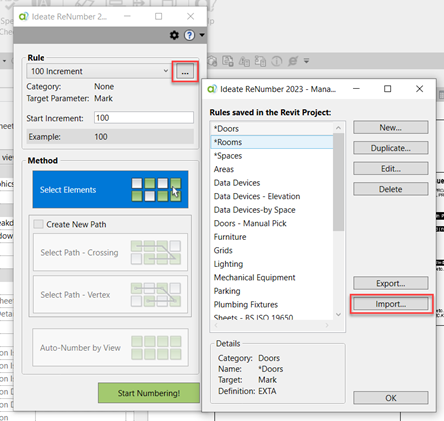Select the Data Devices rule
This screenshot has height=421, width=444.
pyautogui.click(x=272, y=183)
